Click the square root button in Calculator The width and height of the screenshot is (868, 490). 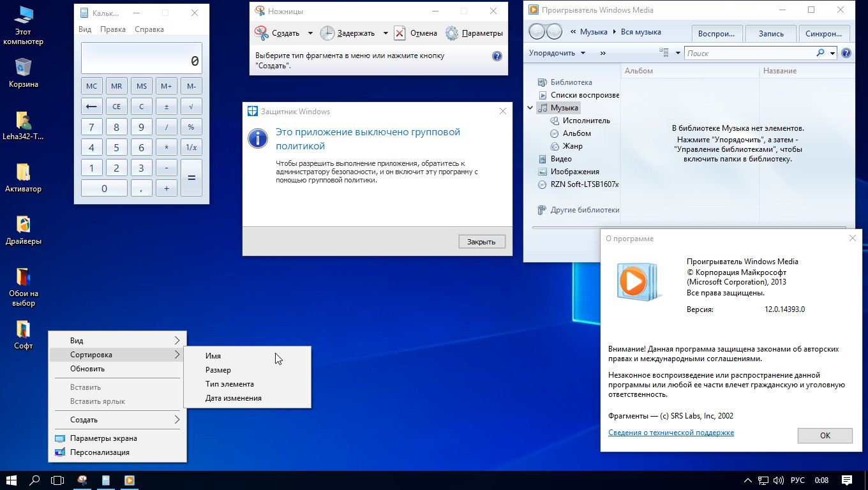point(191,107)
